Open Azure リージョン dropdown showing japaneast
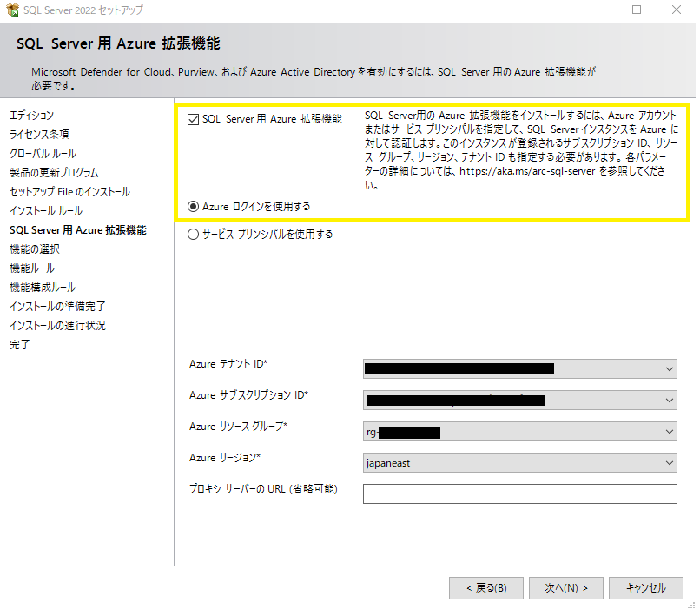 pos(519,463)
